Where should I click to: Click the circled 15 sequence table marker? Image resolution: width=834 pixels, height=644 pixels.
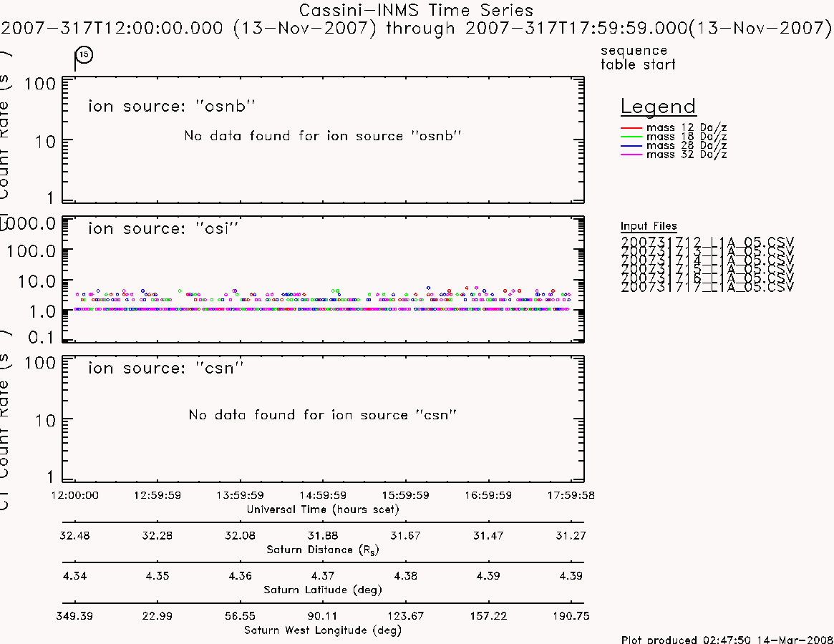tap(84, 55)
